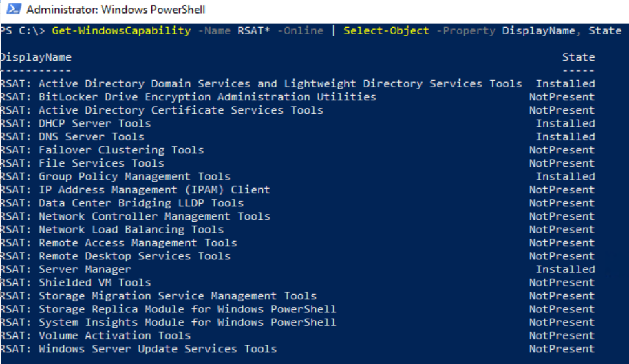Click the PowerShell icon in title bar

coord(12,10)
